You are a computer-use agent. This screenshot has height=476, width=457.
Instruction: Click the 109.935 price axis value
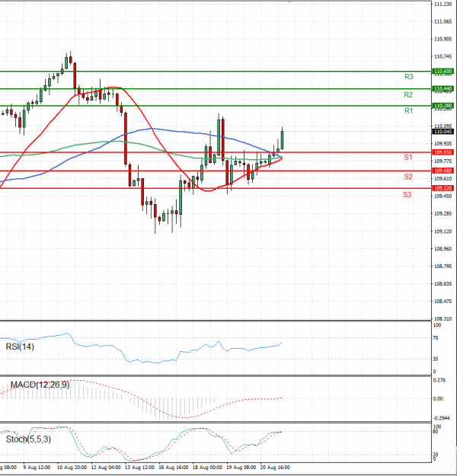pyautogui.click(x=443, y=144)
